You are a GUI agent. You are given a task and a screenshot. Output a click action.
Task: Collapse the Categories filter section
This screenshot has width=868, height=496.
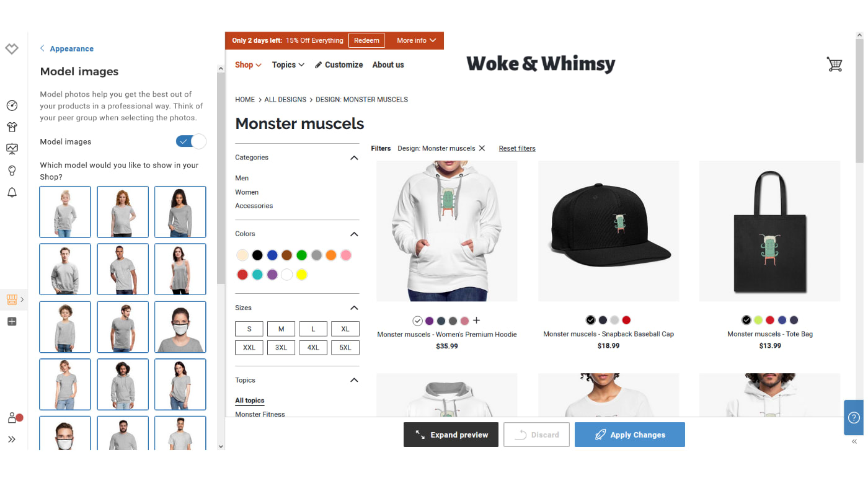[354, 157]
